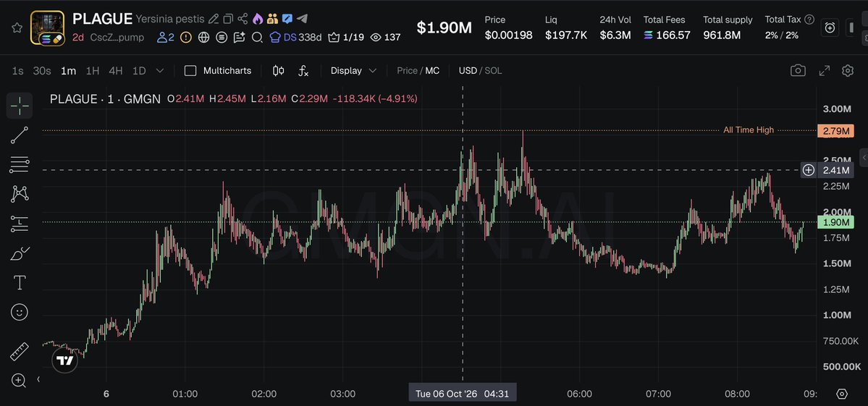The width and height of the screenshot is (868, 406).
Task: Open the fx indicators menu
Action: (x=303, y=71)
